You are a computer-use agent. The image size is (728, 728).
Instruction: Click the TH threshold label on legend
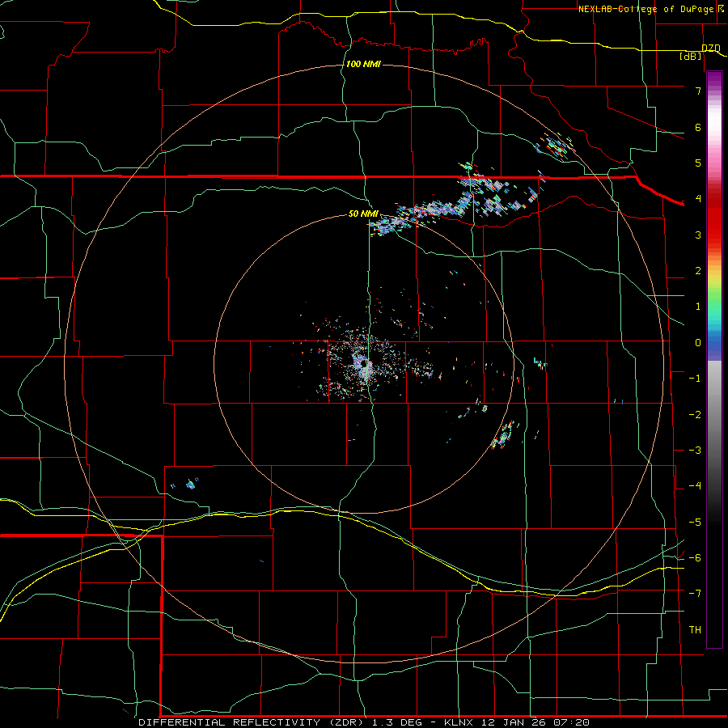click(x=695, y=630)
